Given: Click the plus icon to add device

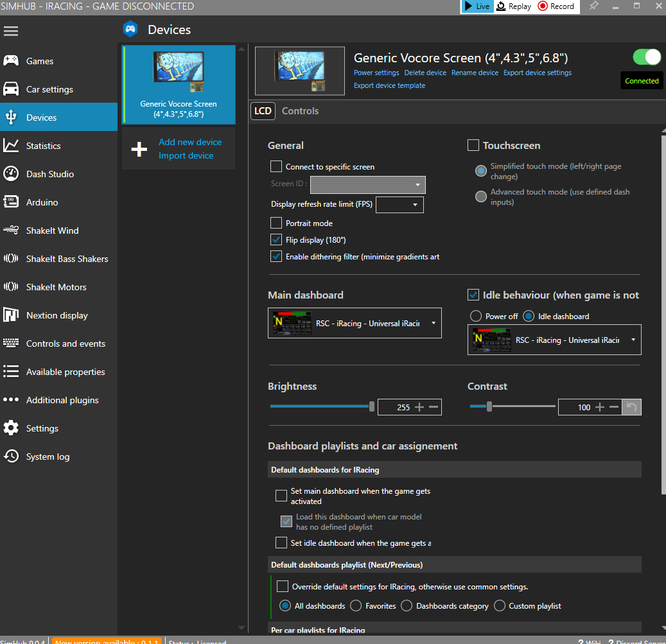Looking at the screenshot, I should [x=139, y=149].
